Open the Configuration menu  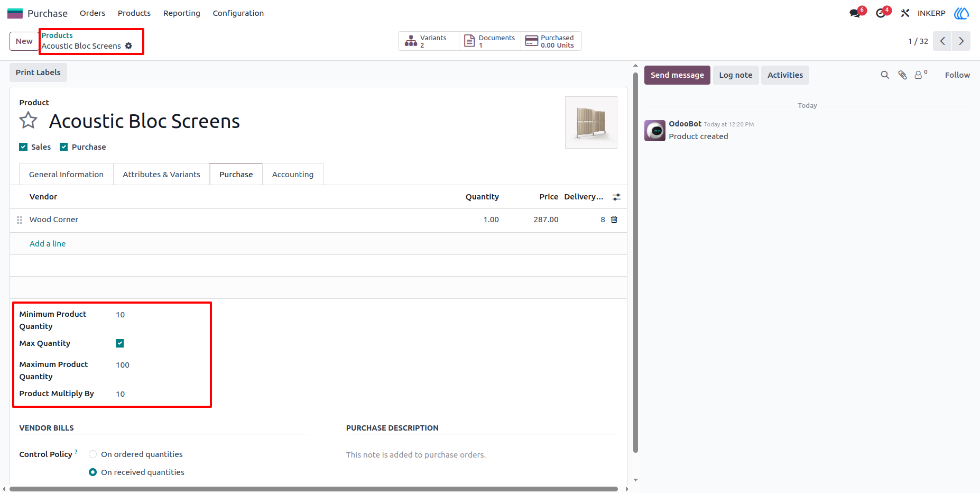pyautogui.click(x=238, y=13)
